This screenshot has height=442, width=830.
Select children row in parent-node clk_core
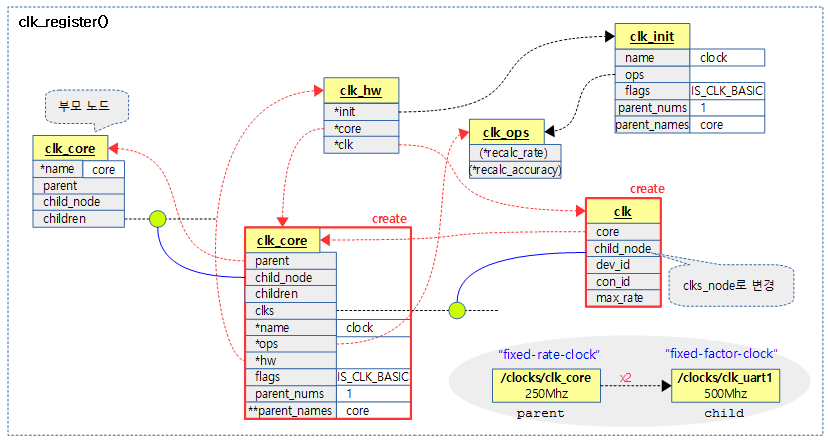pos(78,219)
